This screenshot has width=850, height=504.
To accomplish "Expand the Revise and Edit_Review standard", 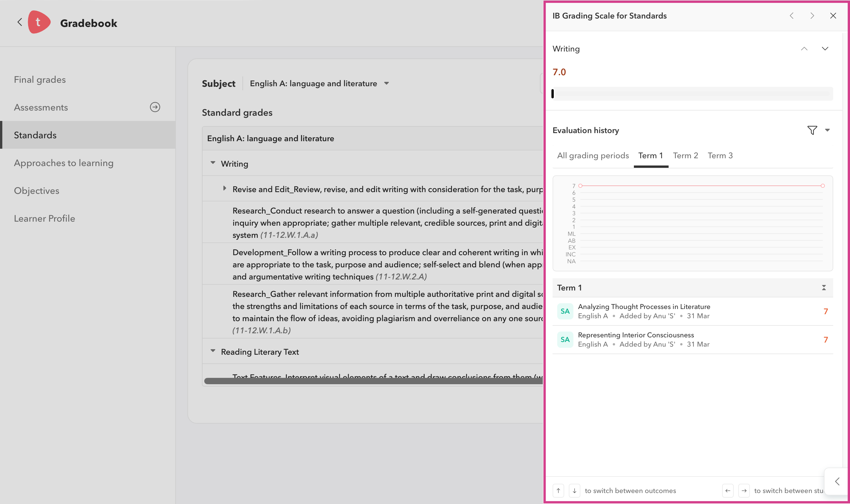I will click(225, 188).
